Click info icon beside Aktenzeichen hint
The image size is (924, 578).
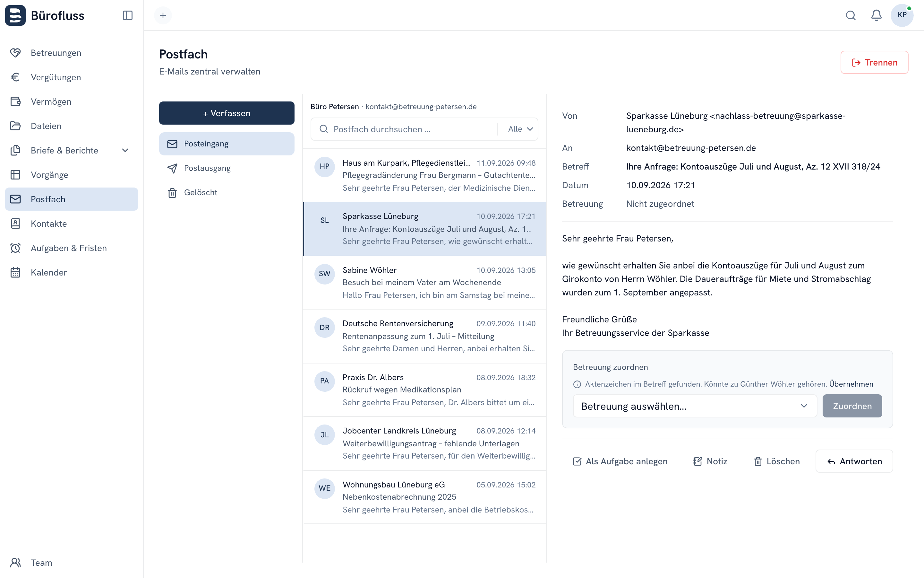tap(577, 384)
